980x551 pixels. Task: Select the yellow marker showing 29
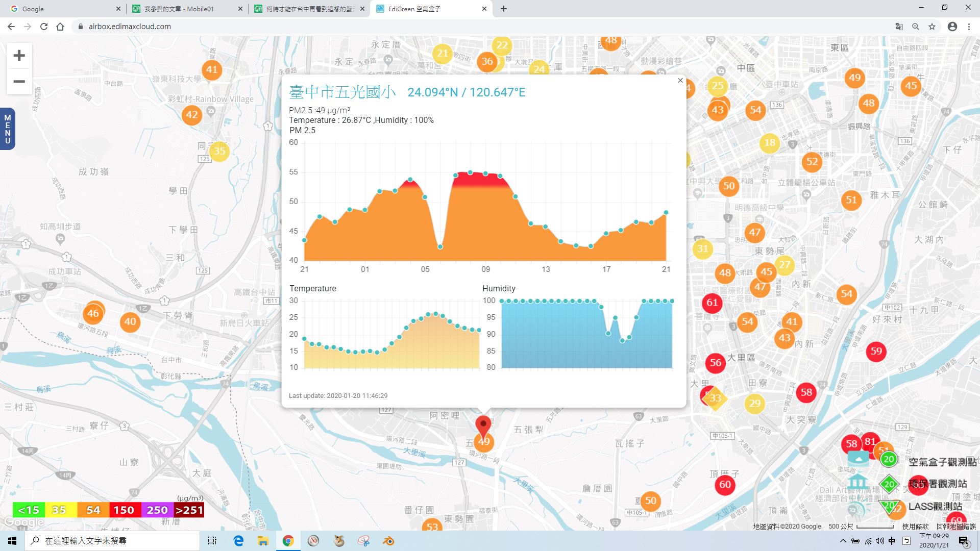754,404
